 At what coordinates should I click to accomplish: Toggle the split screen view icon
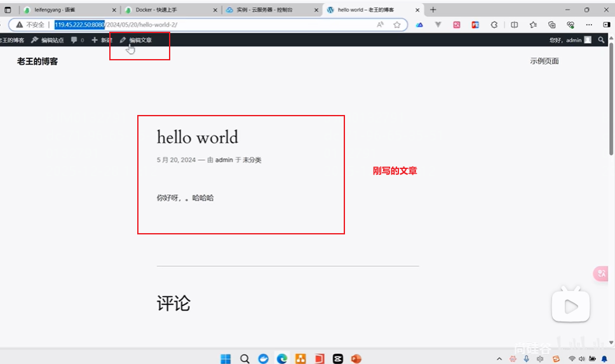point(514,25)
